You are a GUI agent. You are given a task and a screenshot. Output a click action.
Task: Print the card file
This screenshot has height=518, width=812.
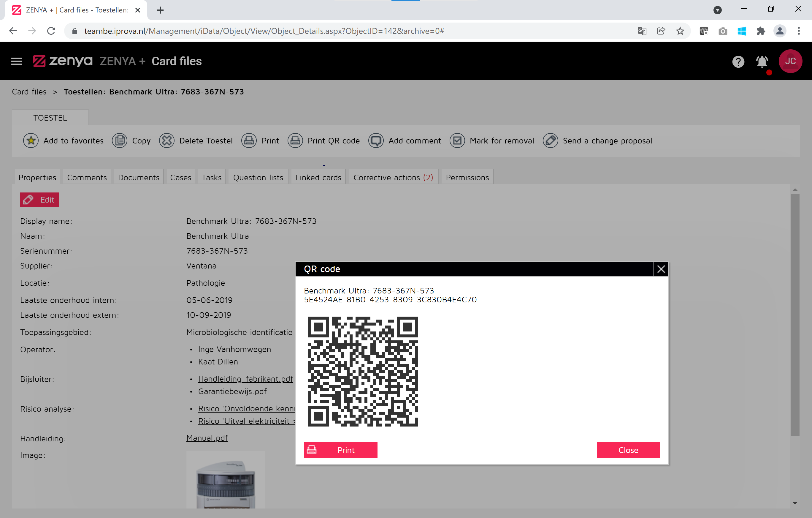pos(260,141)
